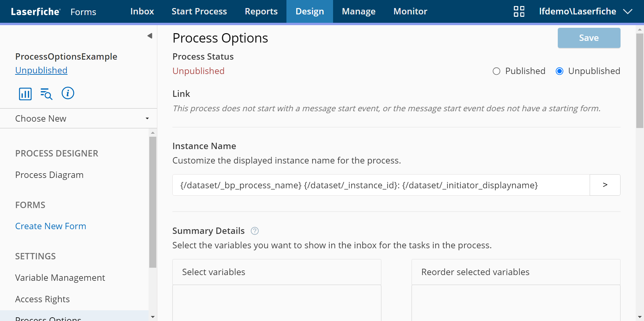Open Variable Management settings

tap(60, 278)
